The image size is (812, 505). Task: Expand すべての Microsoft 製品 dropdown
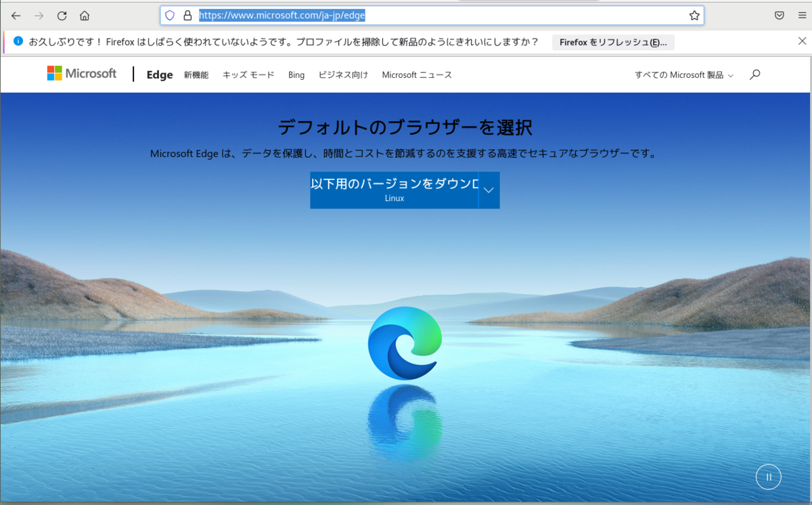pos(683,75)
